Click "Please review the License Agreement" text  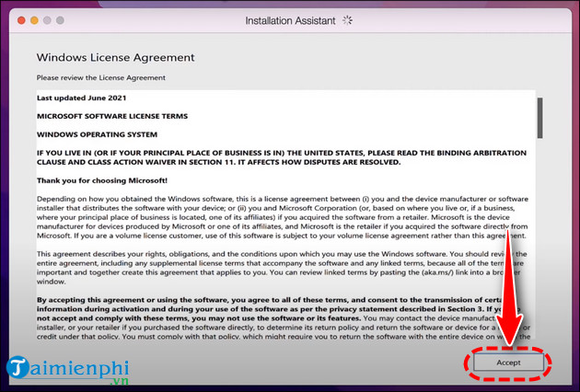(x=101, y=77)
